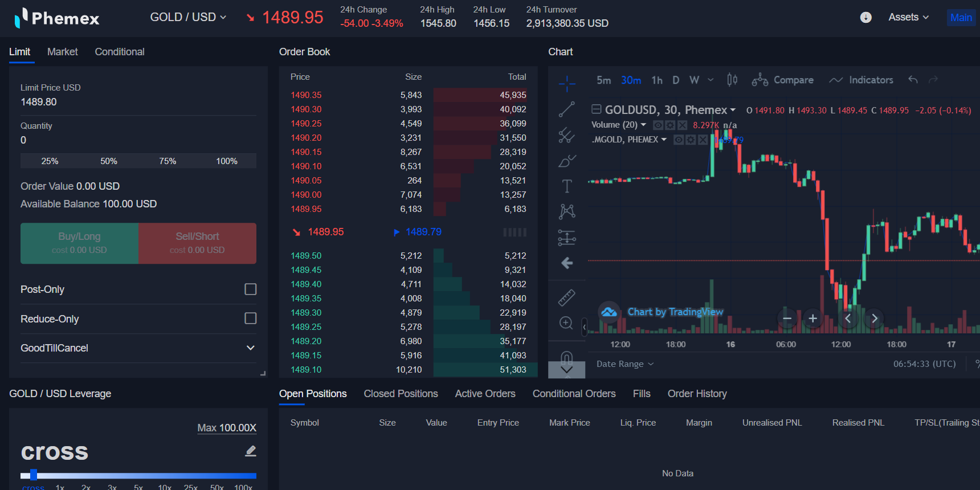This screenshot has width=980, height=490.
Task: Select the crosshair cursor tool
Action: (x=567, y=84)
